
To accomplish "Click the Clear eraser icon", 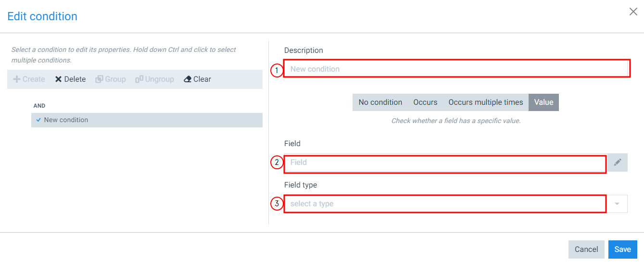I will click(x=188, y=79).
